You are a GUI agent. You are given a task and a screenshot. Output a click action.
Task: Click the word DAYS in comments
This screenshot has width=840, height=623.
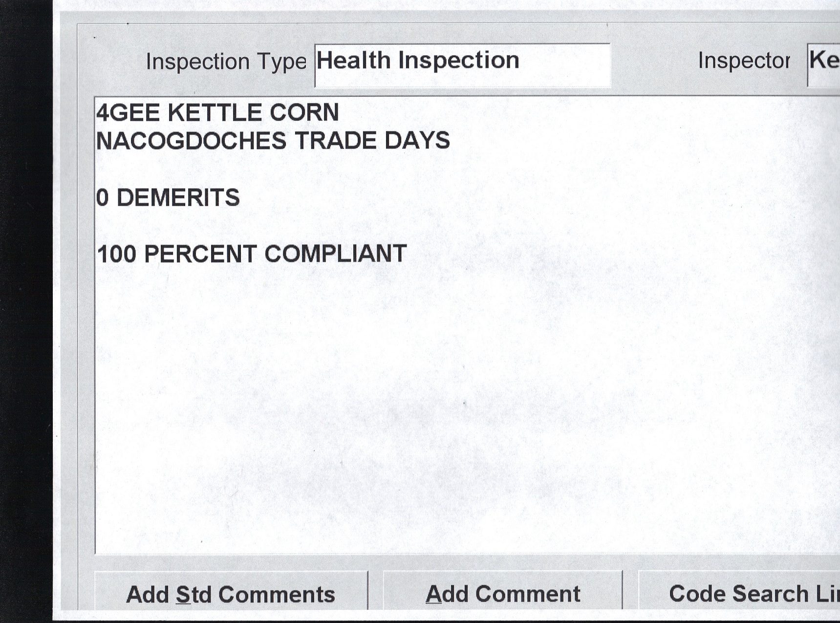417,141
